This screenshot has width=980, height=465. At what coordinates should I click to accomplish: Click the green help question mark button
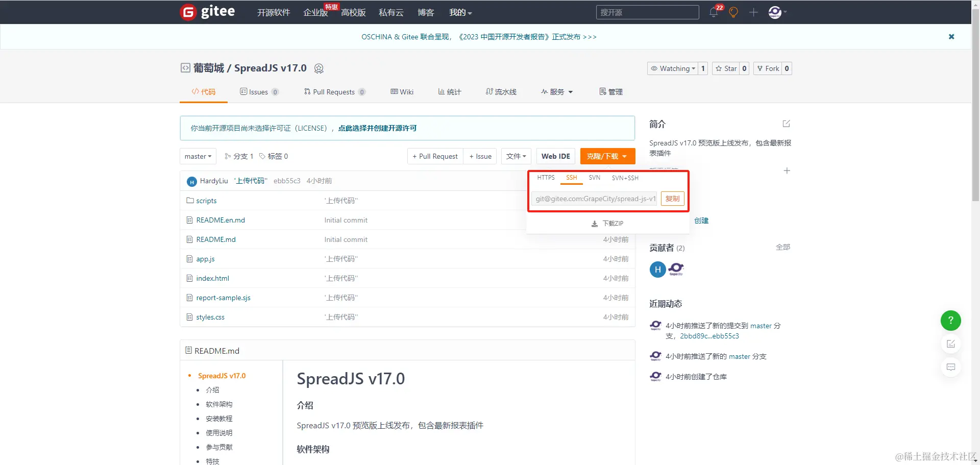950,321
